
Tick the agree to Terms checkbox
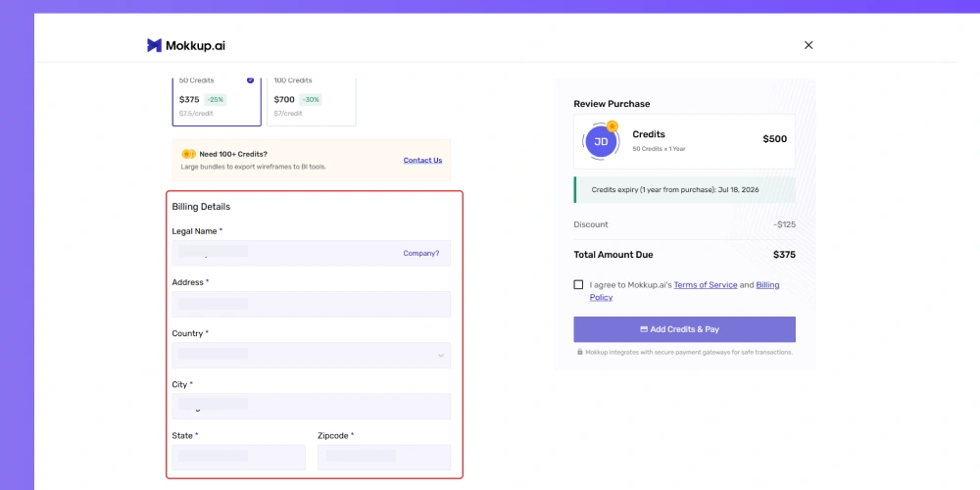click(x=578, y=284)
